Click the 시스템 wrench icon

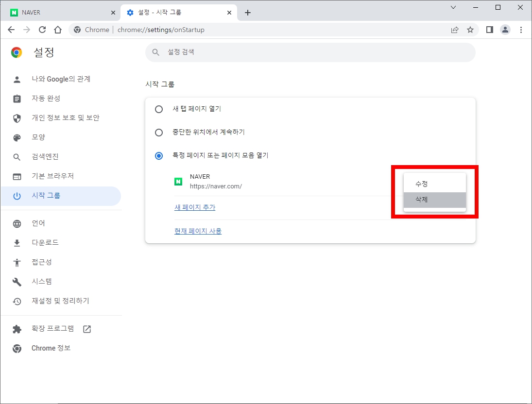[17, 281]
